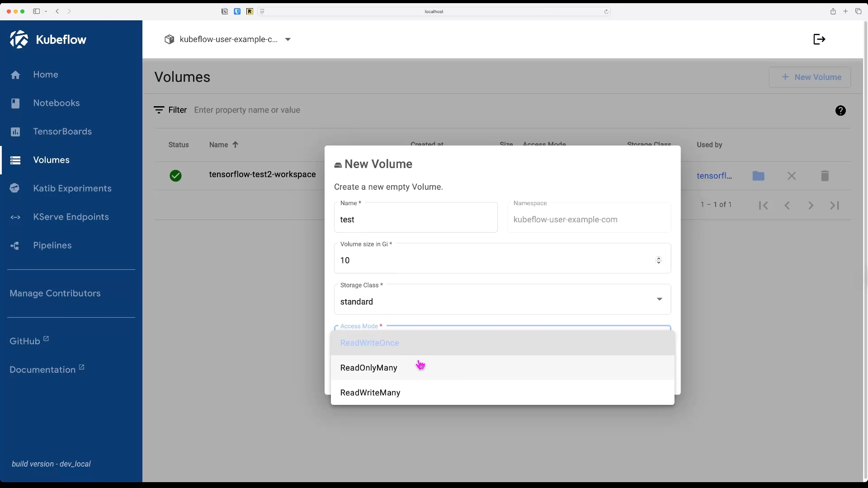This screenshot has width=868, height=488.
Task: Click the New Volume button
Action: click(x=810, y=77)
